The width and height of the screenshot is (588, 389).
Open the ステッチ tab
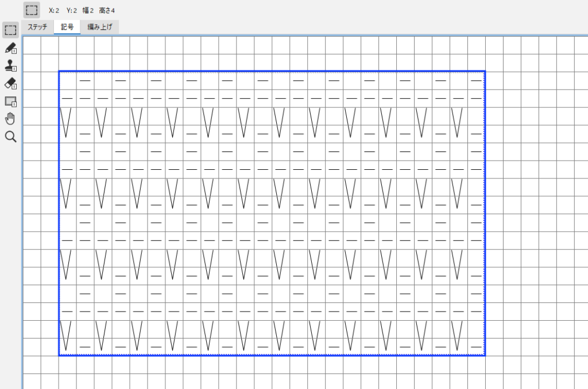(37, 27)
